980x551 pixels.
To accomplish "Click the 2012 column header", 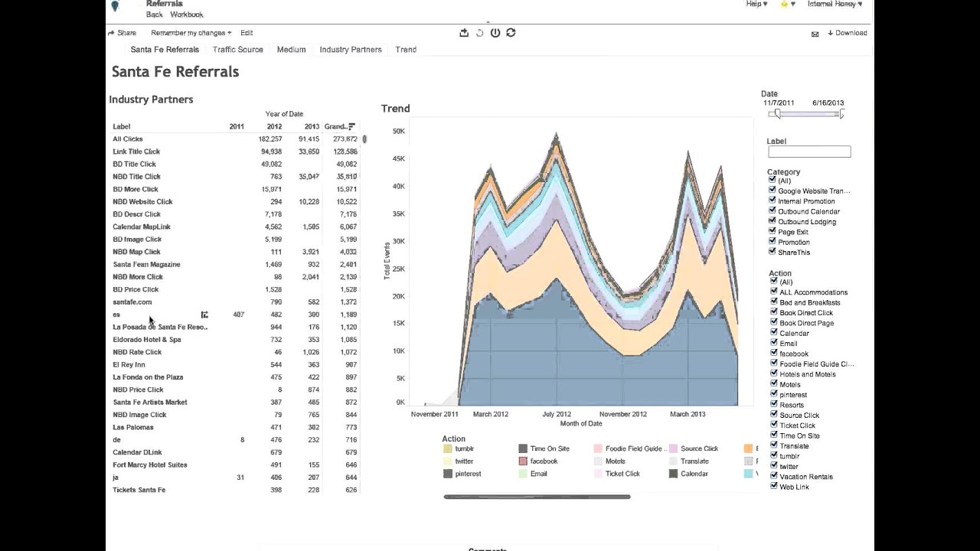I will [274, 126].
